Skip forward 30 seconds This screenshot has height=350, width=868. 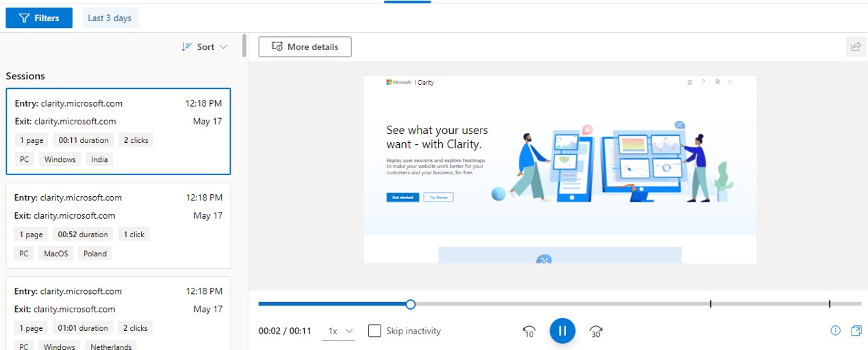(x=596, y=332)
